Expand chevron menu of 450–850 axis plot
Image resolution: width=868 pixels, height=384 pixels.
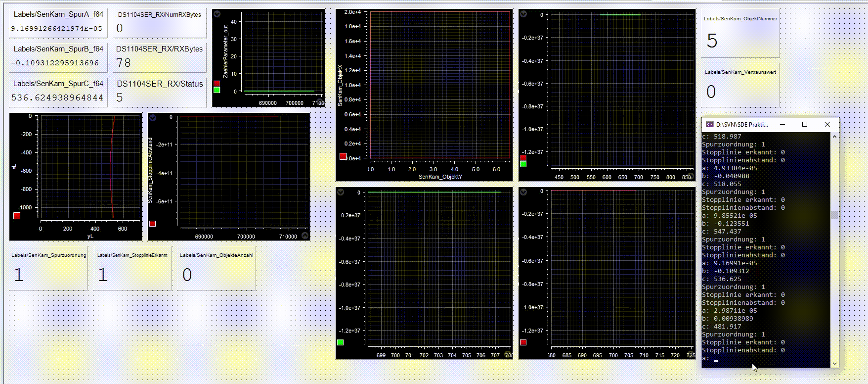coord(523,14)
